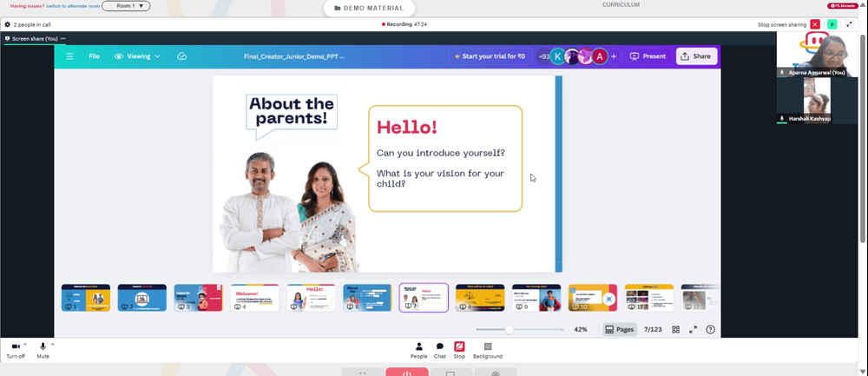Open the Canva help icon
Screen dimensions: 868x376
710,329
